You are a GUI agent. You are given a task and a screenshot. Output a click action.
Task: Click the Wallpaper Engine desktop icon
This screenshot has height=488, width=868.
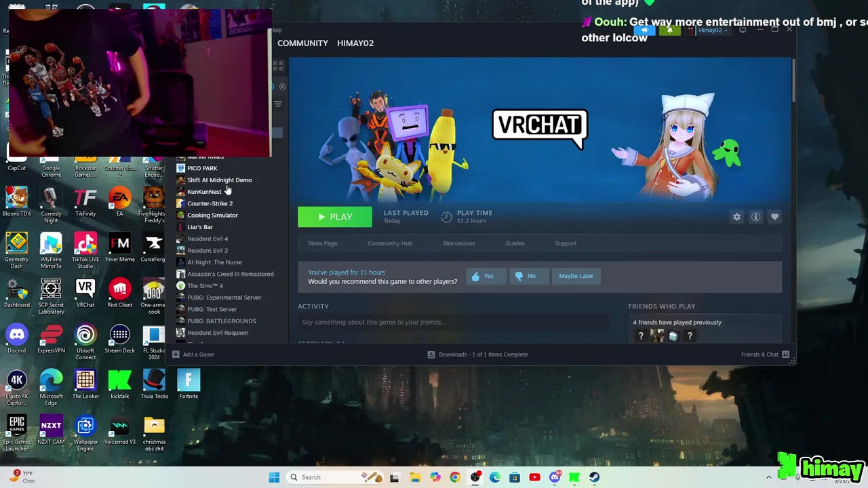(x=85, y=433)
